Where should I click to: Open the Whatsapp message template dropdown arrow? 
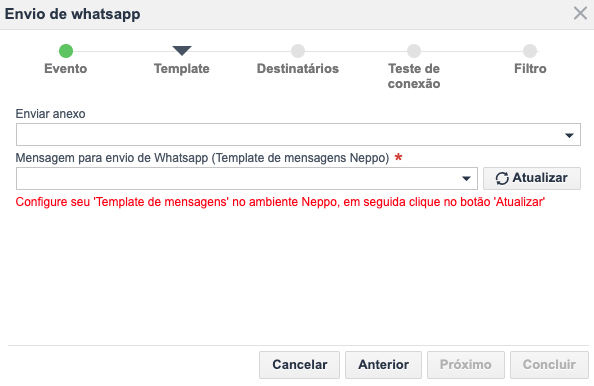(466, 178)
